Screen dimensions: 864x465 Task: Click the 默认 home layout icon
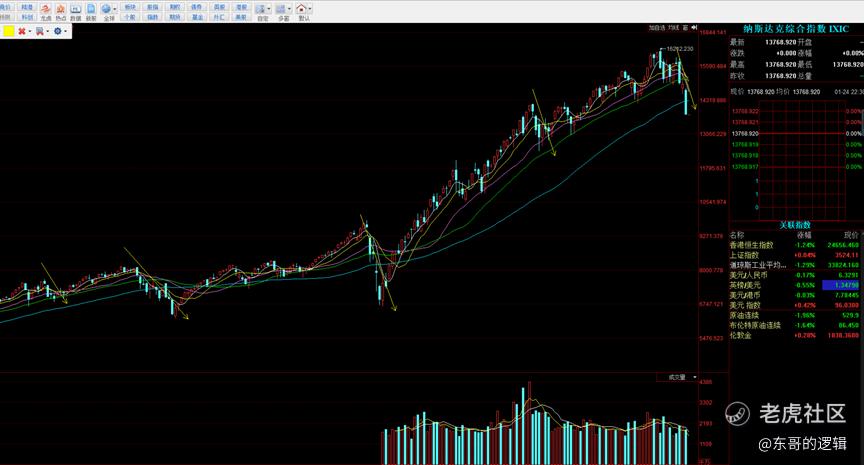tap(301, 8)
